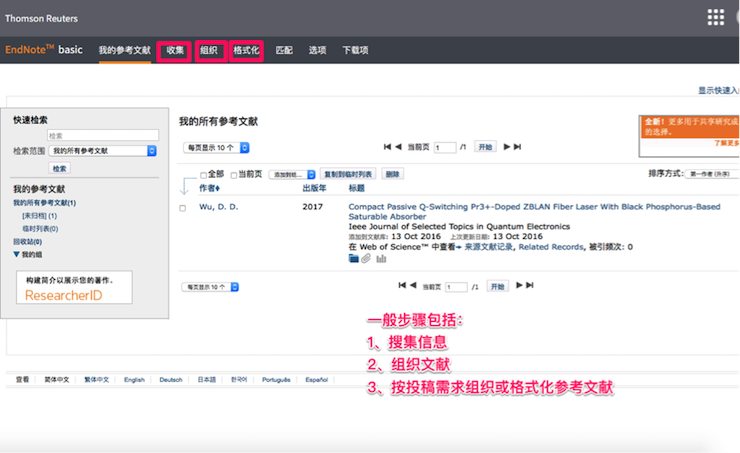Image resolution: width=740 pixels, height=453 pixels.
Task: Open the 下载项 tab
Action: point(355,50)
